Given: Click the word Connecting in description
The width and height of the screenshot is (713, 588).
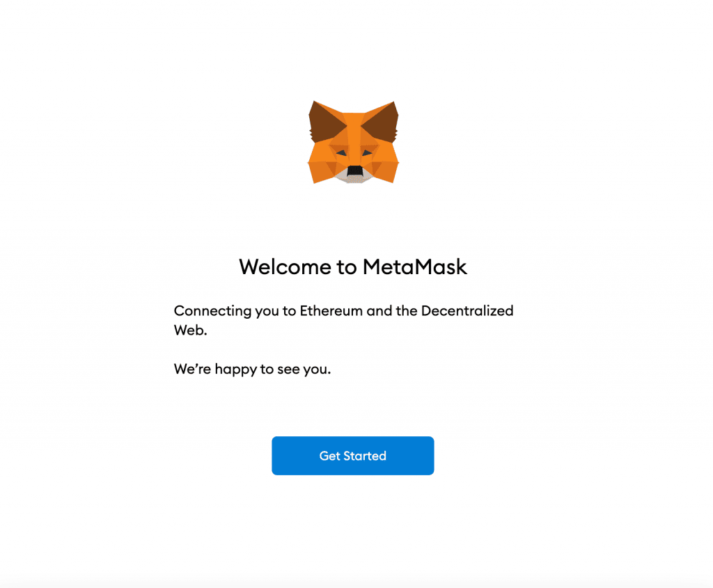Looking at the screenshot, I should tap(212, 312).
